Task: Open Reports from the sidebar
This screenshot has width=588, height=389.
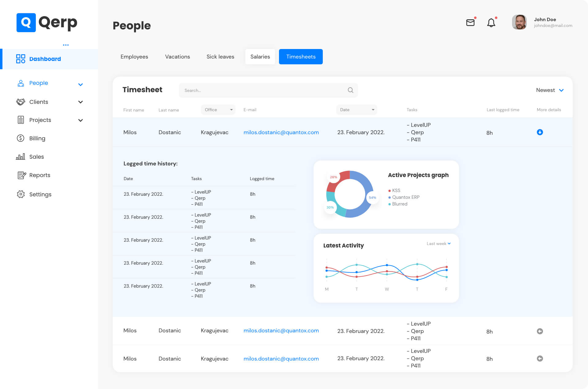Action: tap(40, 175)
